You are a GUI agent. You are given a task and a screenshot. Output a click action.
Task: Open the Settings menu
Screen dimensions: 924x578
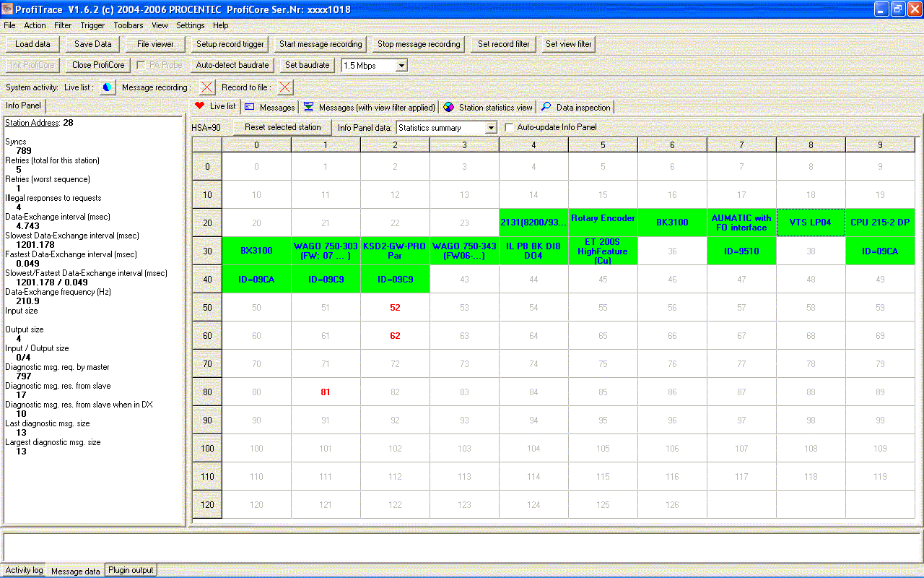tap(191, 25)
